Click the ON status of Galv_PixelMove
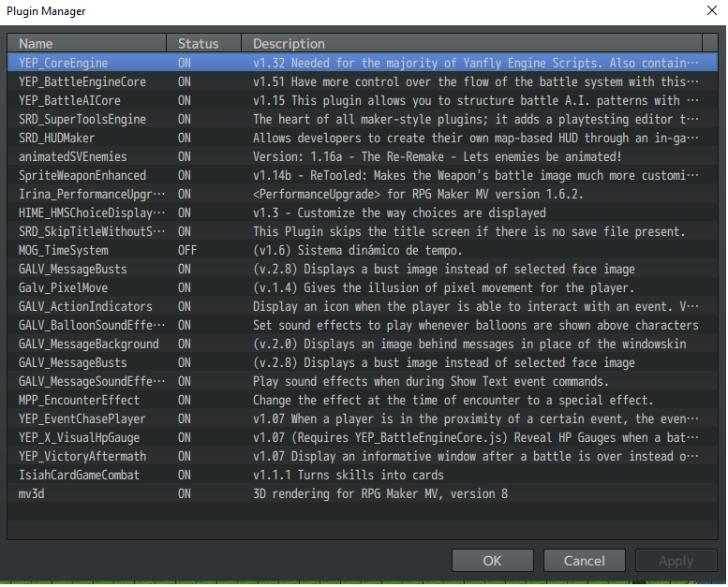728x587 pixels. coord(185,287)
